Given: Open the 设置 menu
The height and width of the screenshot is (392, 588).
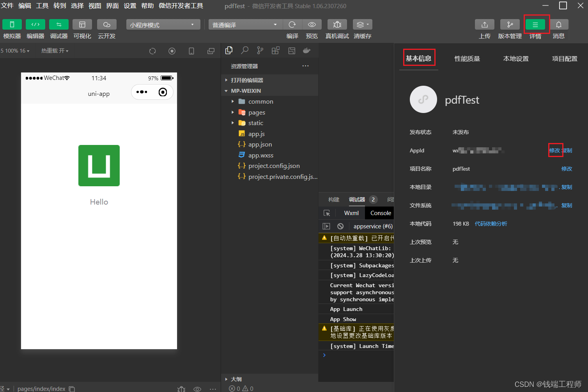Looking at the screenshot, I should point(130,6).
